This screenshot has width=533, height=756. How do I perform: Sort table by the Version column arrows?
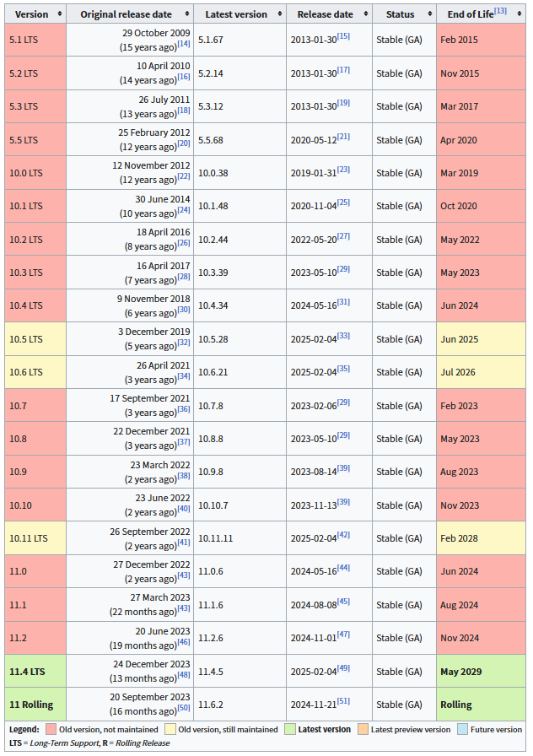point(60,14)
